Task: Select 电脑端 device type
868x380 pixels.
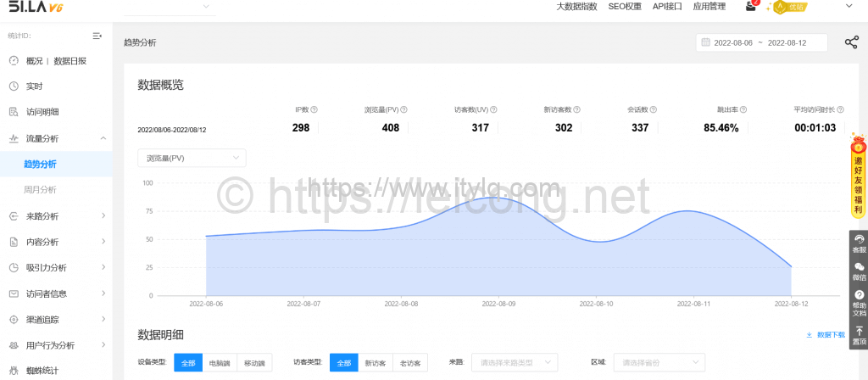Action: (220, 363)
